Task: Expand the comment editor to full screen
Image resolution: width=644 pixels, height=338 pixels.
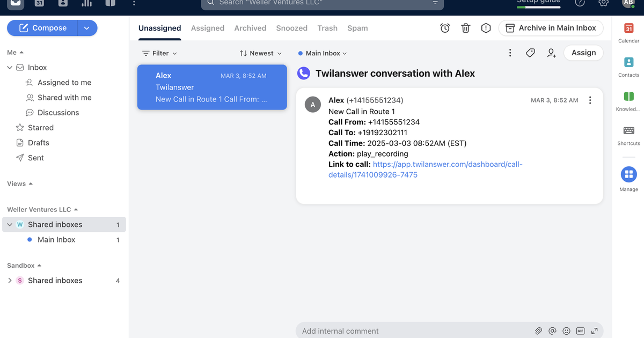Action: click(594, 331)
